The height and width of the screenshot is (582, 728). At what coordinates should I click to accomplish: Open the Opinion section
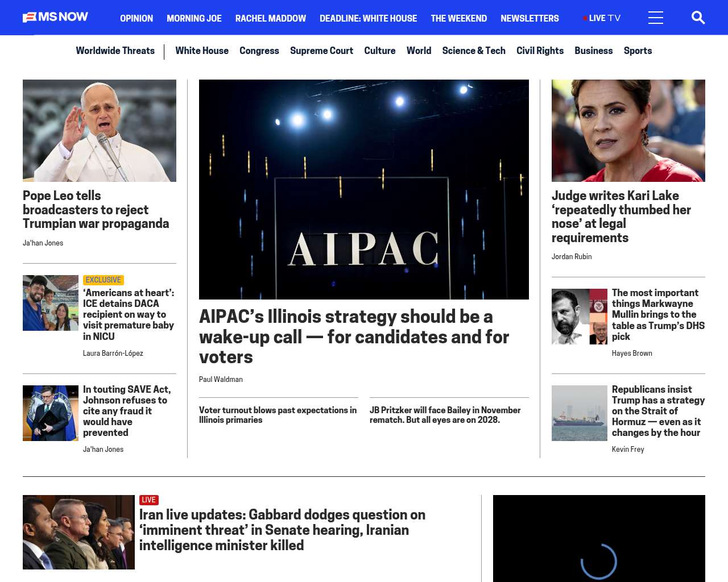(136, 18)
